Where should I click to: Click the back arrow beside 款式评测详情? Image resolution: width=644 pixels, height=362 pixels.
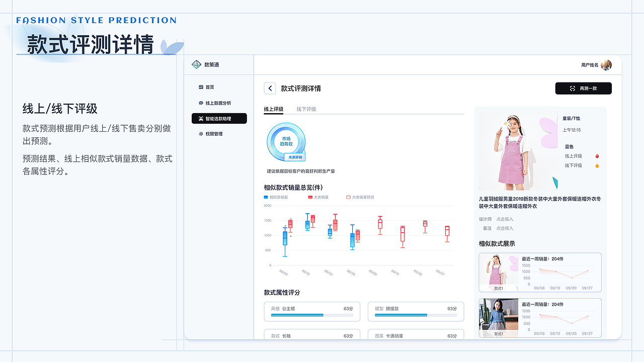click(x=270, y=88)
